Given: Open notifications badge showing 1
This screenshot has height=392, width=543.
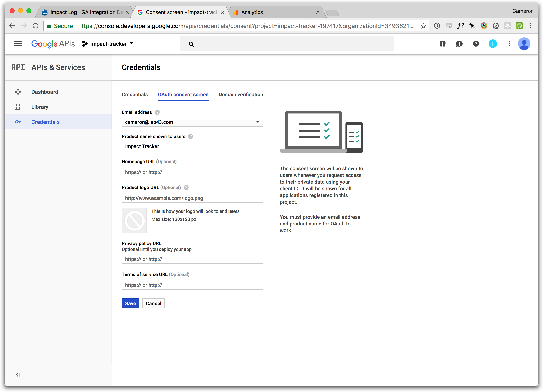Looking at the screenshot, I should pyautogui.click(x=492, y=44).
